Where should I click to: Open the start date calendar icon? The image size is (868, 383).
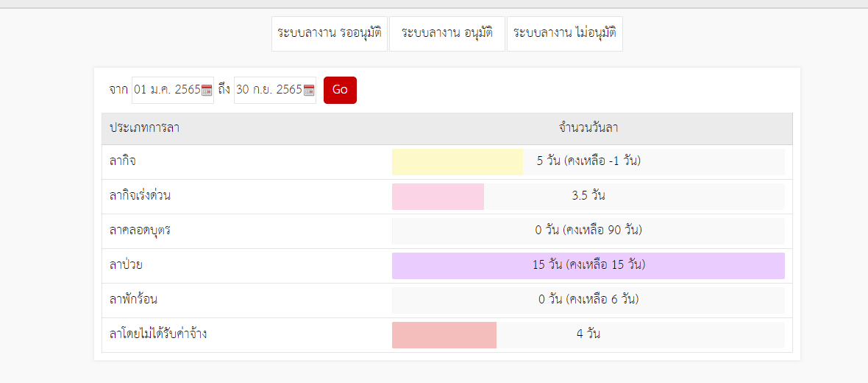tap(207, 91)
